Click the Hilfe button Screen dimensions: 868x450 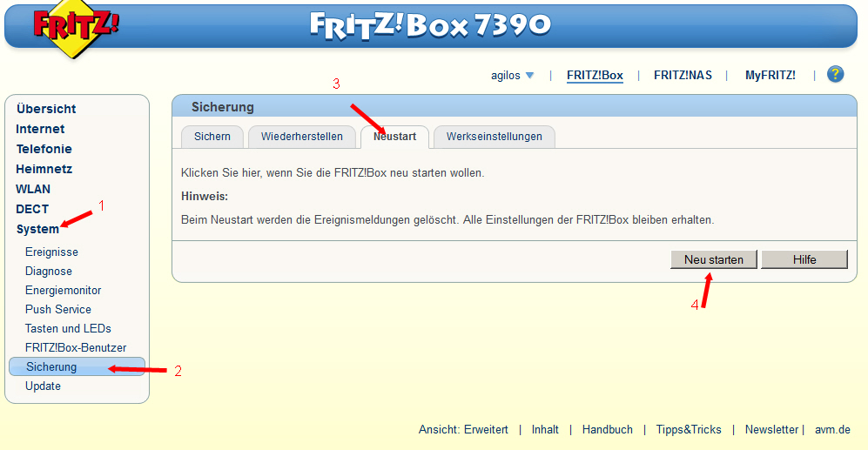tap(804, 259)
